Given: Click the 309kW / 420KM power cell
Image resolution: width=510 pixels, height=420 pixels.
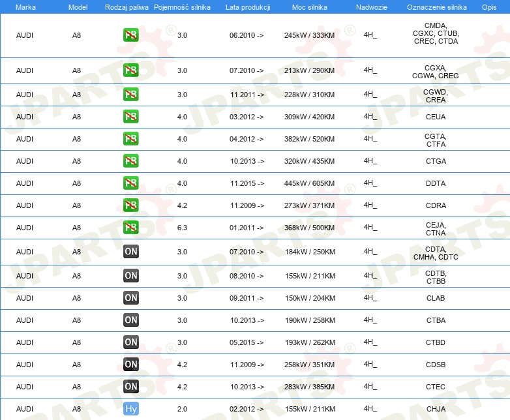Looking at the screenshot, I should click(x=309, y=117).
